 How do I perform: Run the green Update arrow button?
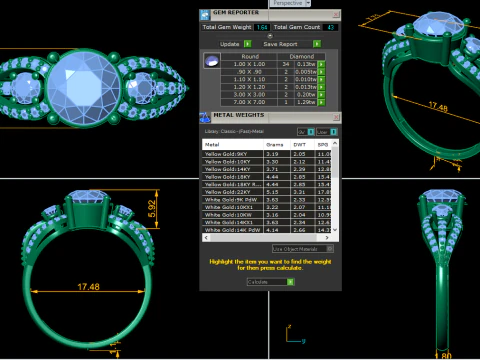[247, 44]
